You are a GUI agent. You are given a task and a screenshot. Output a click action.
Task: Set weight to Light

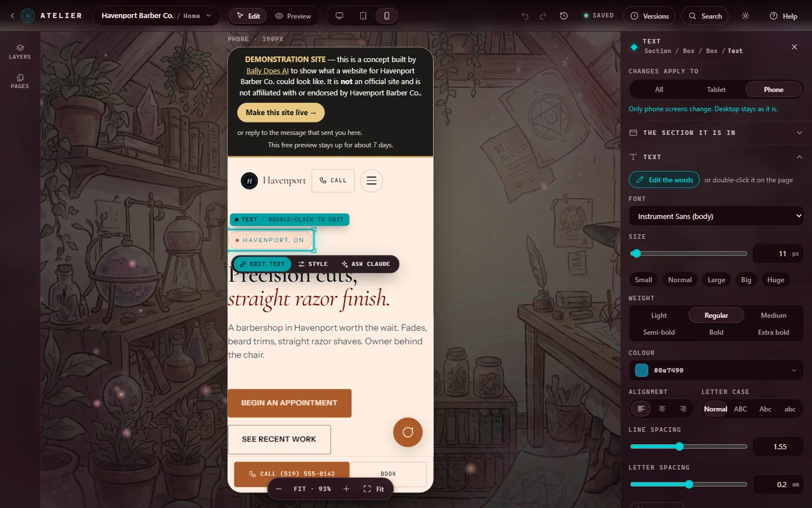659,316
